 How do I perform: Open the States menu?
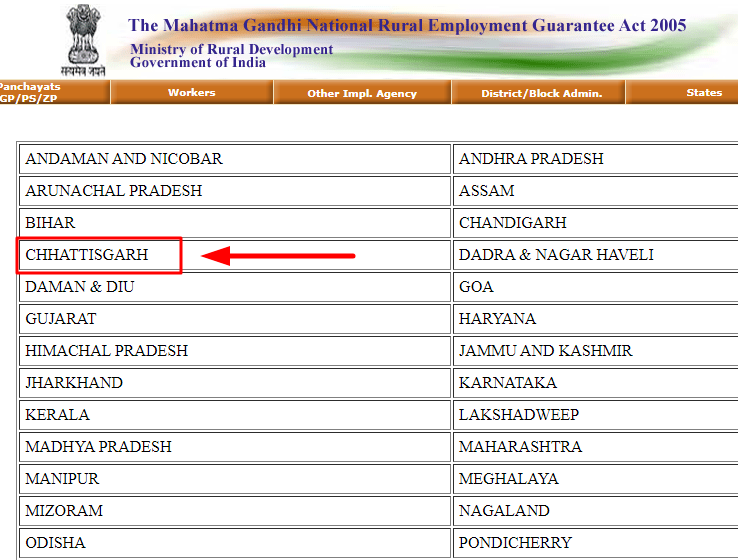click(704, 92)
